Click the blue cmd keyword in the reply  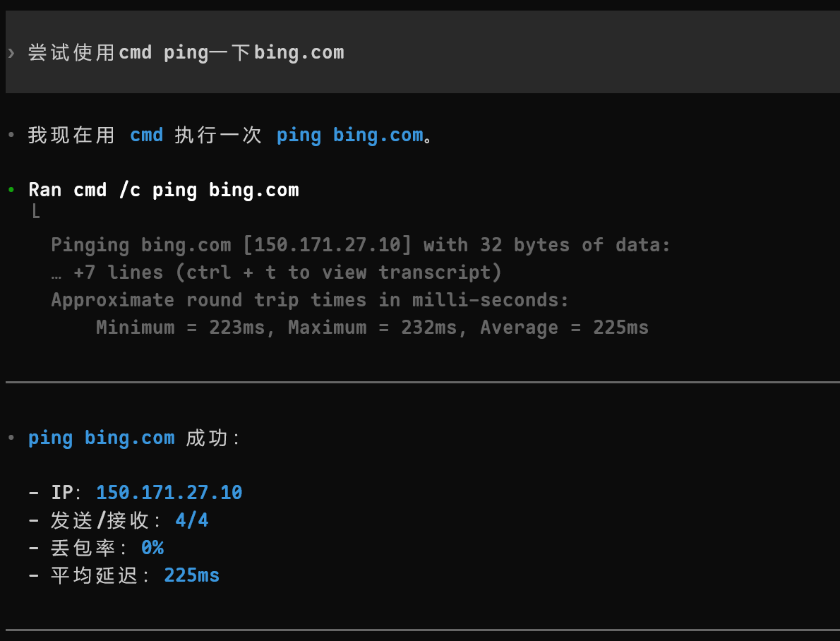coord(146,135)
